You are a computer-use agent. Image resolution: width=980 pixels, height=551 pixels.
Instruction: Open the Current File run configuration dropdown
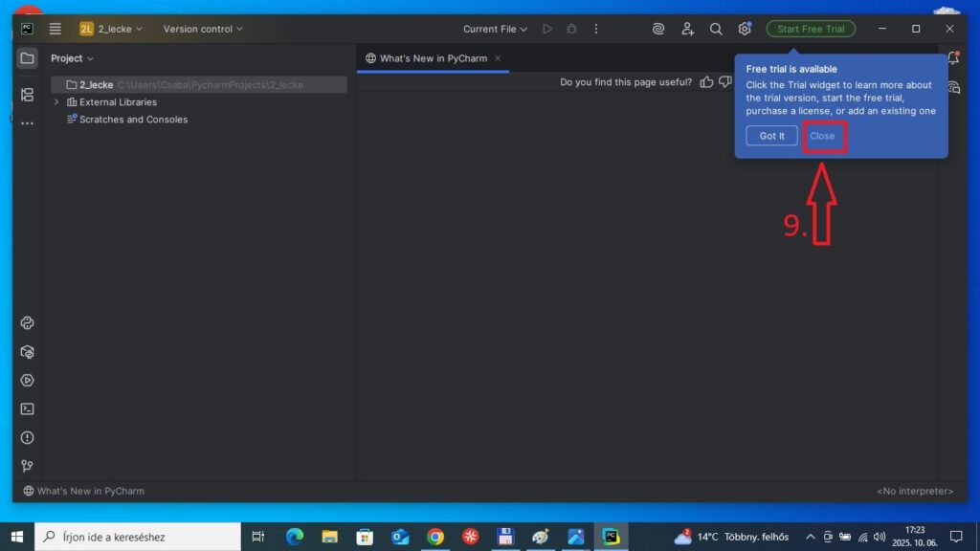[x=495, y=29]
